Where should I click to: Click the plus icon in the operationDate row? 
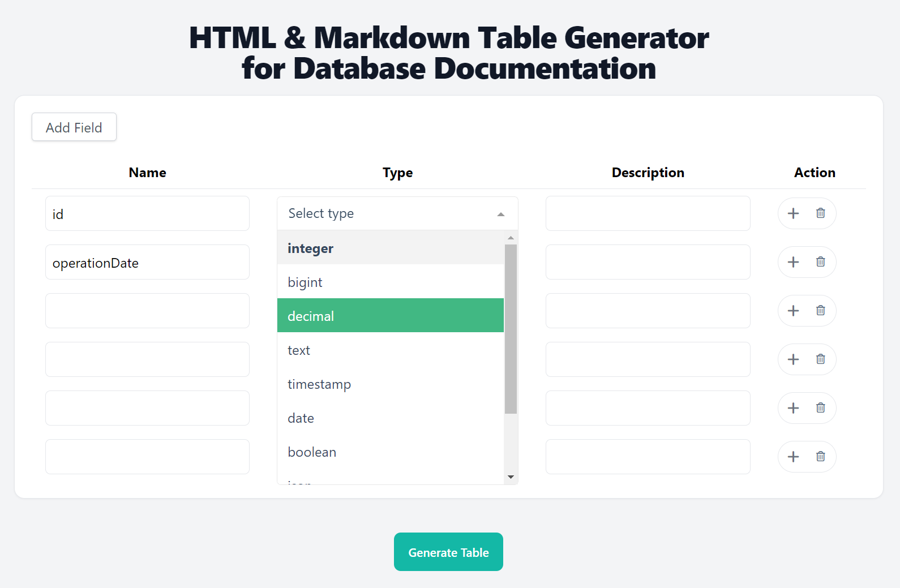click(793, 262)
